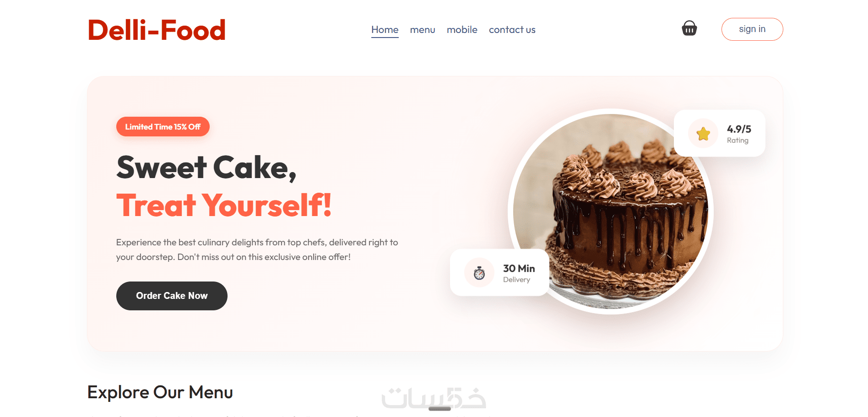Click the Limited Time 15% Off badge
The image size is (868, 417).
click(163, 127)
